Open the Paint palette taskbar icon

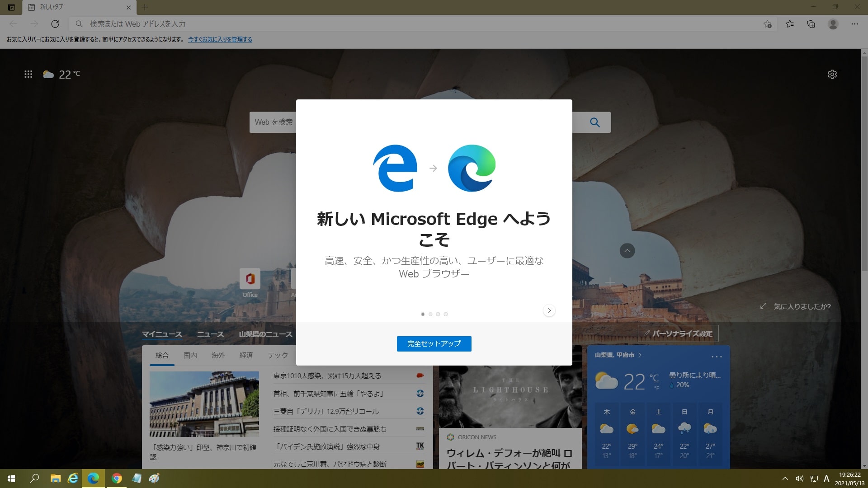(x=154, y=479)
